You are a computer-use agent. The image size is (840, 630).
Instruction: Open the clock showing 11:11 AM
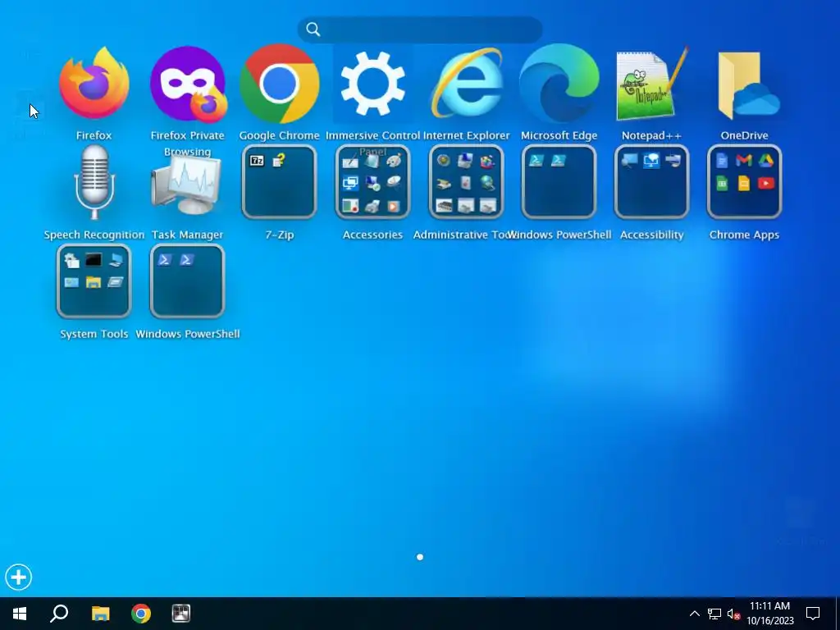(769, 614)
